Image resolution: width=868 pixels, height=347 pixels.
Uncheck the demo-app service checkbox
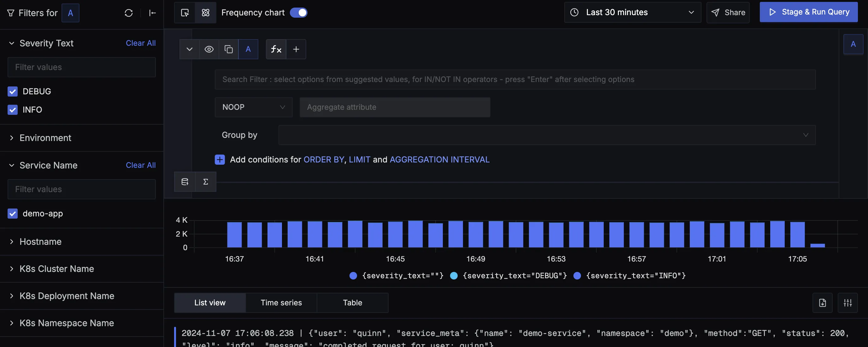click(13, 213)
